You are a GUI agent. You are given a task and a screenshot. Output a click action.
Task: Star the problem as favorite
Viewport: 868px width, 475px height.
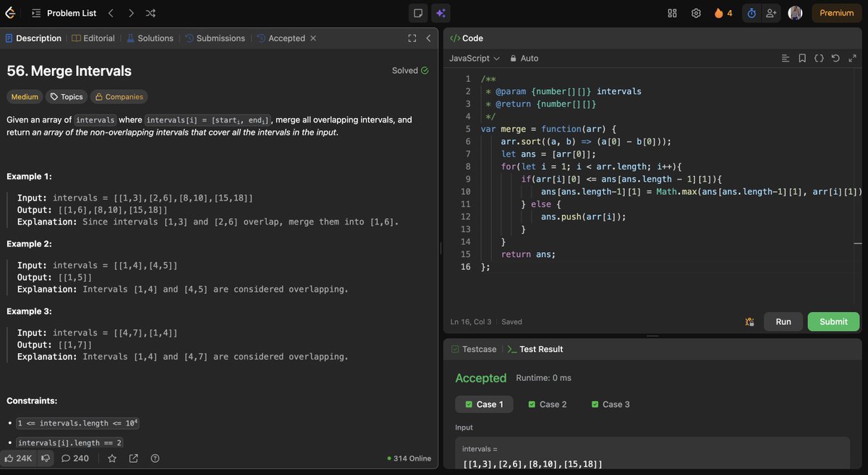112,458
